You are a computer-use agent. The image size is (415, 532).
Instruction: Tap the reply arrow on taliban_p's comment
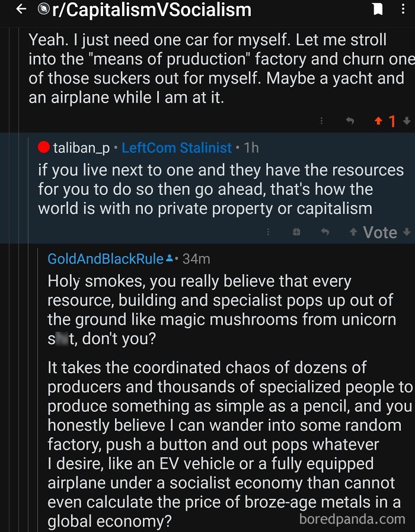(x=325, y=232)
